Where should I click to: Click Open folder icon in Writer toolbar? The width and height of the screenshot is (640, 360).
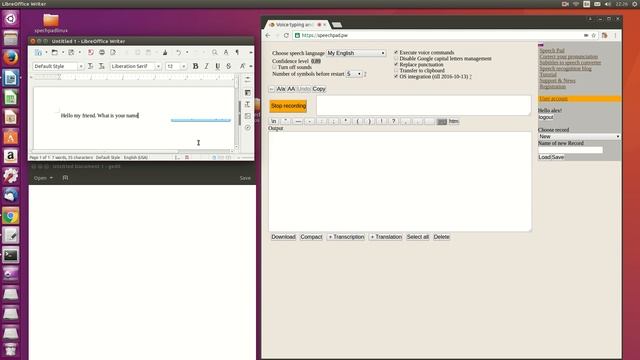[x=54, y=52]
